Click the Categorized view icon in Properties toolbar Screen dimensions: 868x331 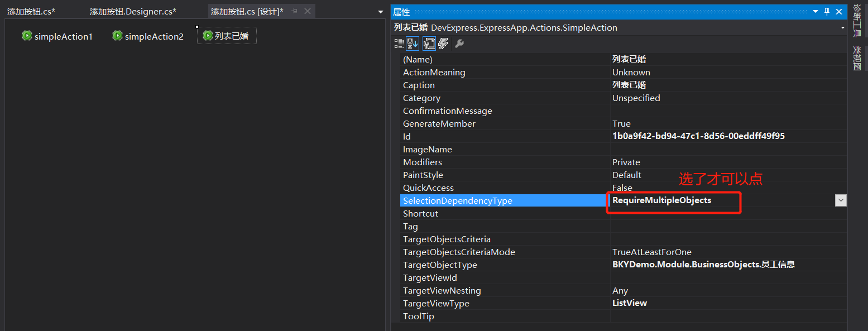[x=399, y=44]
